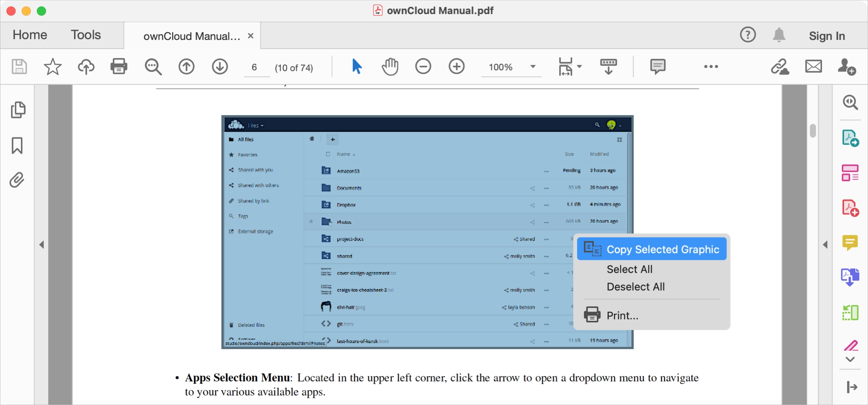The width and height of the screenshot is (868, 405).
Task: Expand more tools chevron in right pane
Action: click(x=850, y=360)
